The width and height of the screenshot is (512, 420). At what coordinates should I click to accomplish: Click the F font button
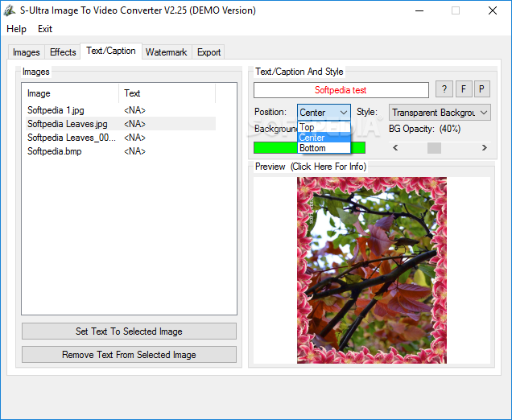pos(464,89)
